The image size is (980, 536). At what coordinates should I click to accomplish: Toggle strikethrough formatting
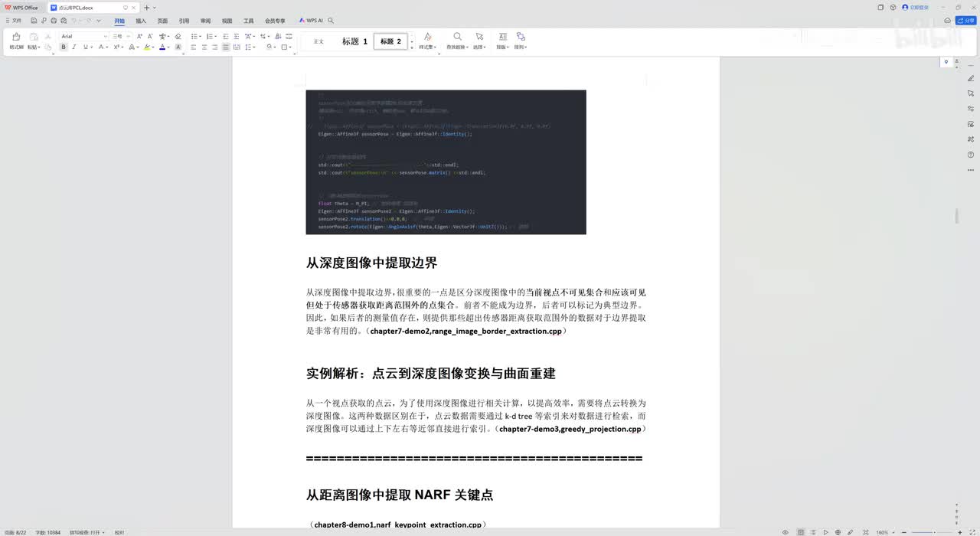click(101, 47)
